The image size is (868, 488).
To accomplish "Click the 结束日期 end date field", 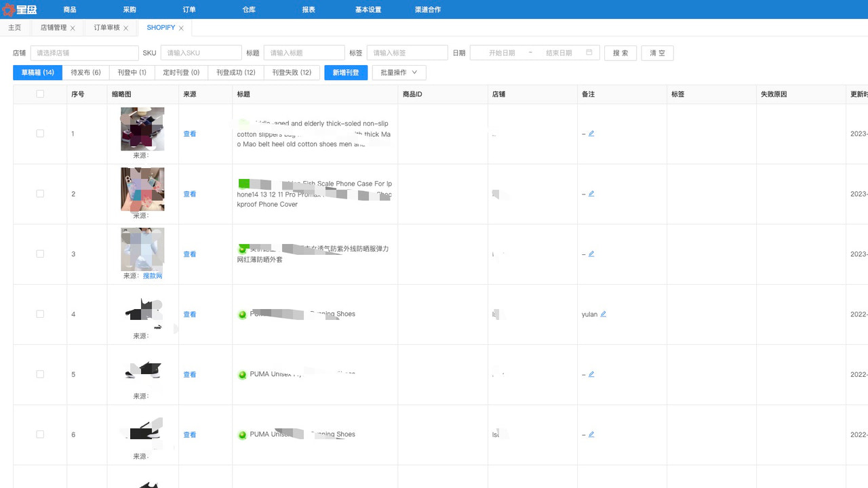I will tap(559, 53).
